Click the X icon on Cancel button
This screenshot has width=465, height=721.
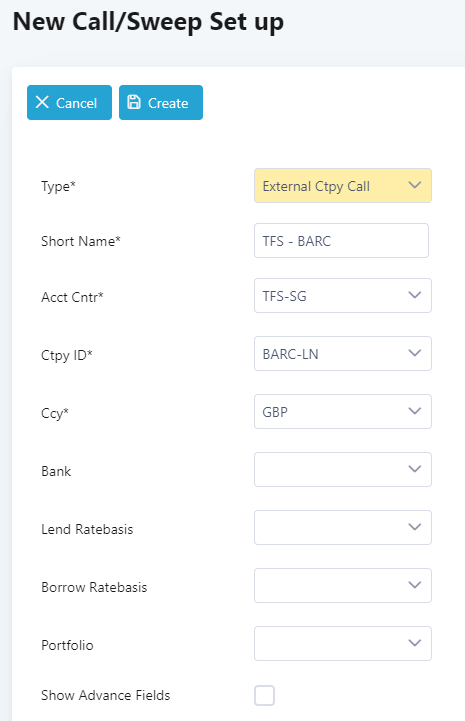click(x=42, y=102)
